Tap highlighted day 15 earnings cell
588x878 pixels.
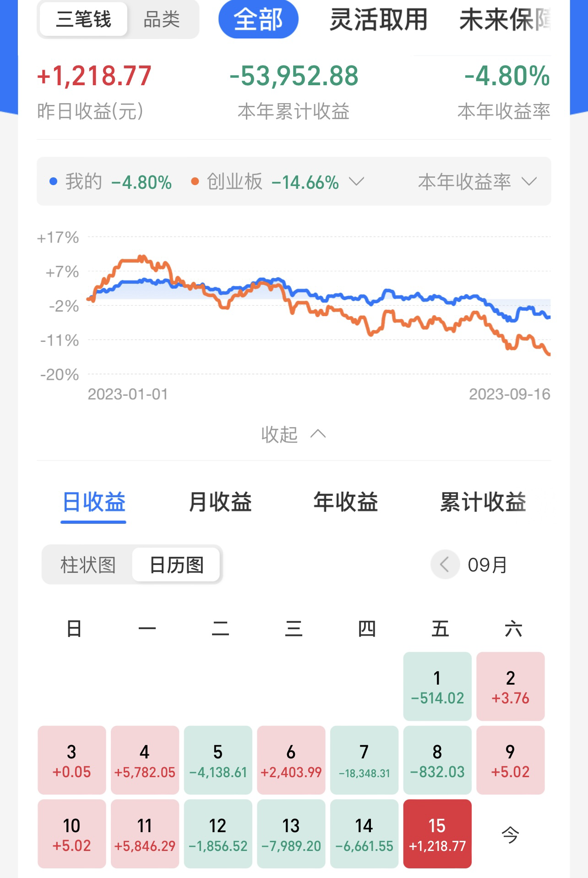click(x=437, y=834)
